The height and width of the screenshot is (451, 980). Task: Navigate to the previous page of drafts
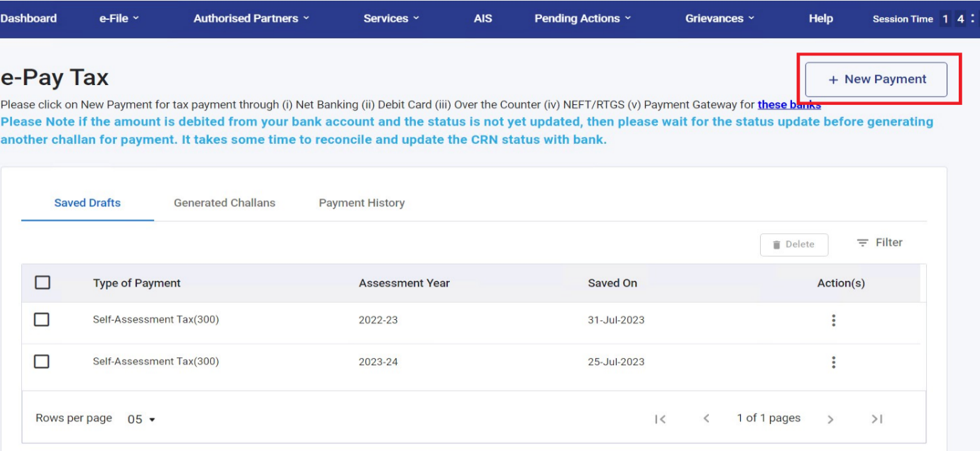point(706,418)
